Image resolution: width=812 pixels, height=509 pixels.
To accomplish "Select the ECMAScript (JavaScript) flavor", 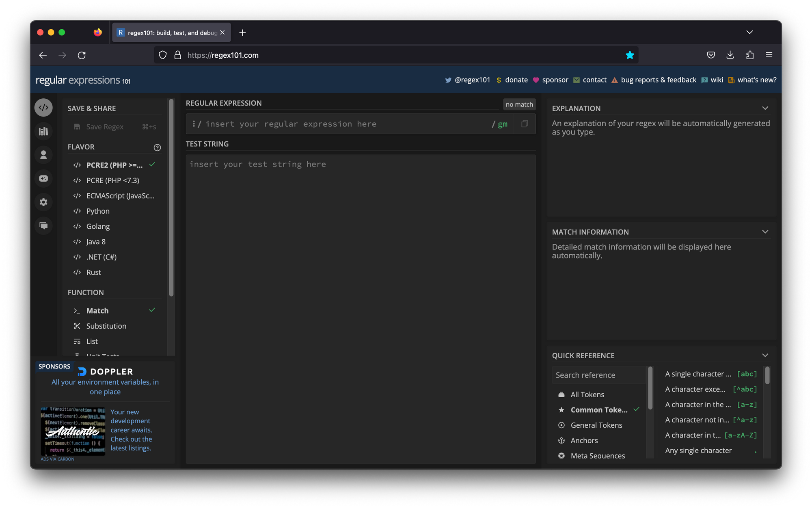I will click(x=114, y=196).
